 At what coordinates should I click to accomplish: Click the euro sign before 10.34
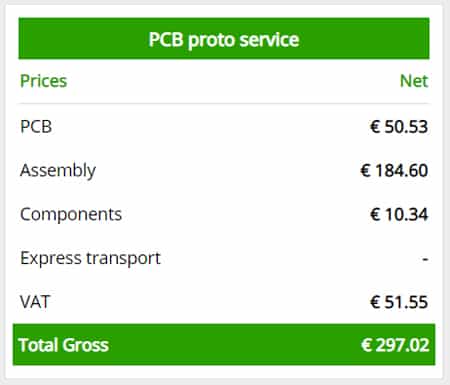(375, 214)
